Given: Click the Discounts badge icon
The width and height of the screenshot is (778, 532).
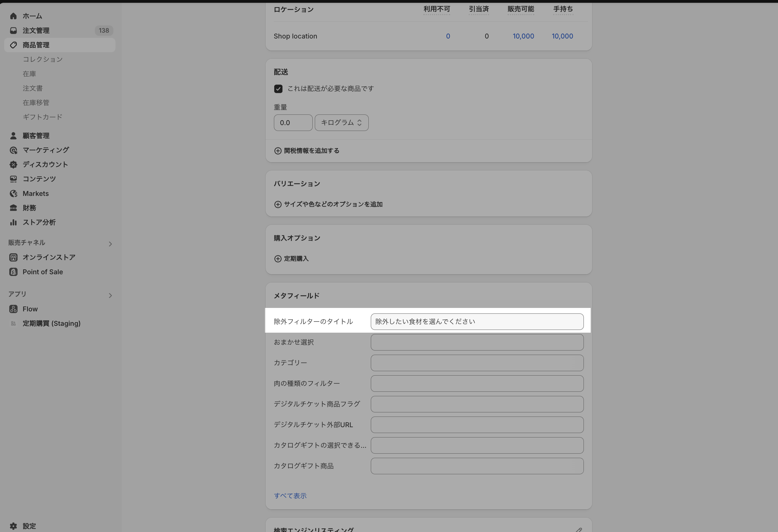Looking at the screenshot, I should [x=13, y=165].
